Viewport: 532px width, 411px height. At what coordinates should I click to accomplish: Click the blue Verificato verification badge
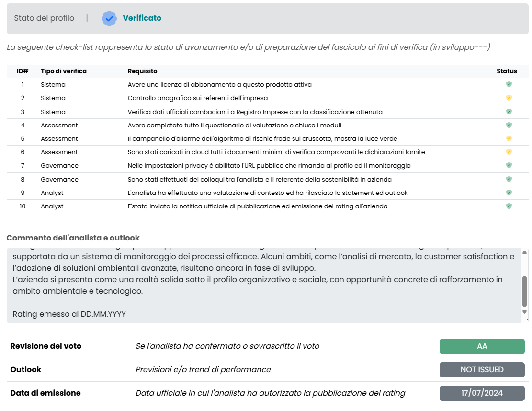[109, 18]
